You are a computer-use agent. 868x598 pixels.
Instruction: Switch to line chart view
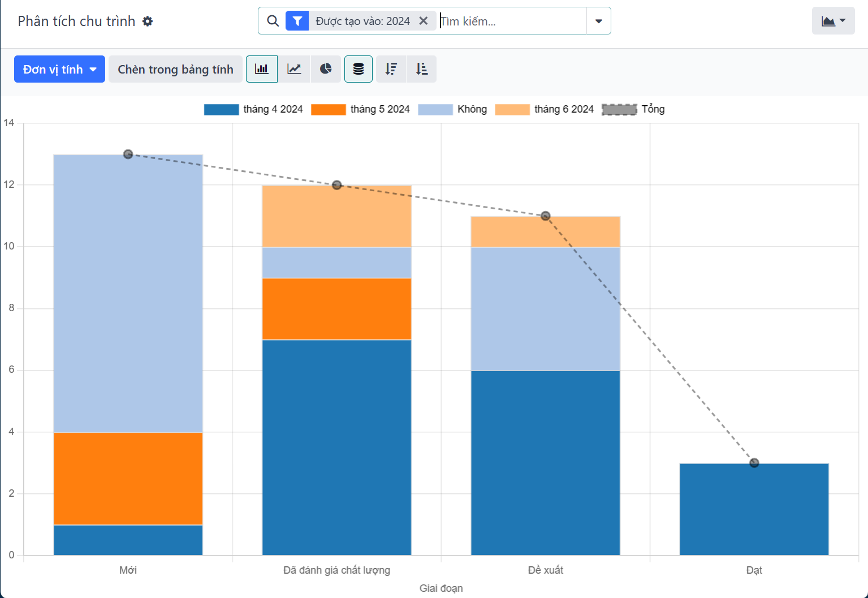pyautogui.click(x=294, y=69)
